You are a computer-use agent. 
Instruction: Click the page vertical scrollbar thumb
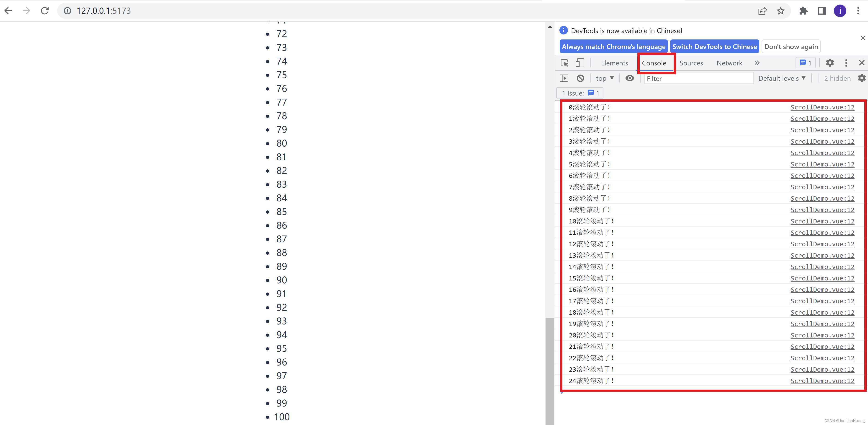pos(550,371)
